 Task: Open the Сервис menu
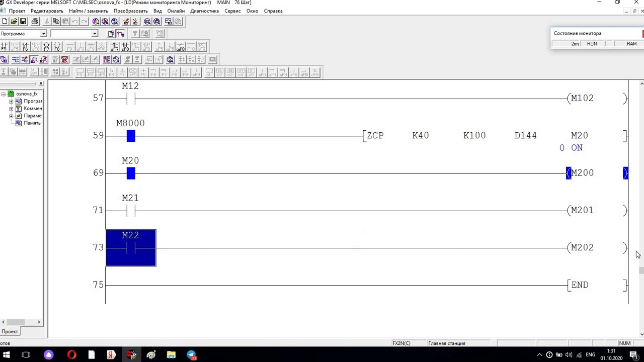(x=232, y=11)
